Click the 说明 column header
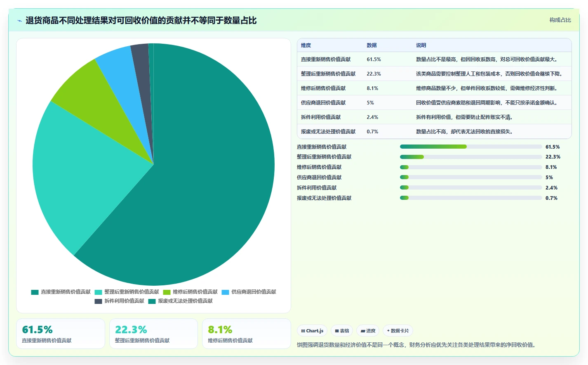This screenshot has width=588, height=365. click(x=421, y=45)
